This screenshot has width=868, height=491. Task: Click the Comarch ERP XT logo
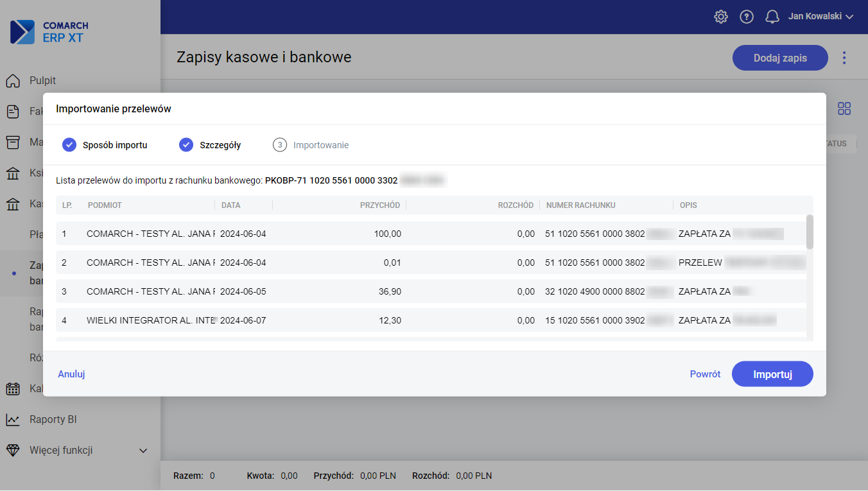[x=49, y=32]
